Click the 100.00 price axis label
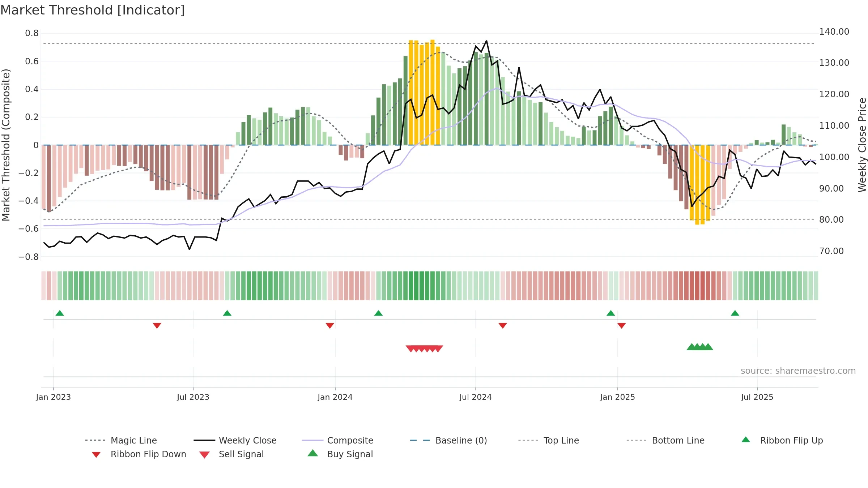Viewport: 868px width, 488px height. [834, 157]
